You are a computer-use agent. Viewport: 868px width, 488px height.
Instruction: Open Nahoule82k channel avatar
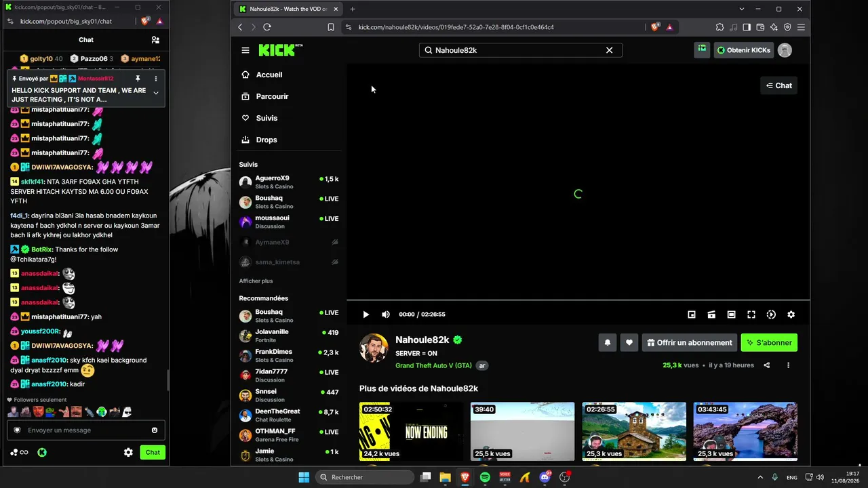coord(374,348)
